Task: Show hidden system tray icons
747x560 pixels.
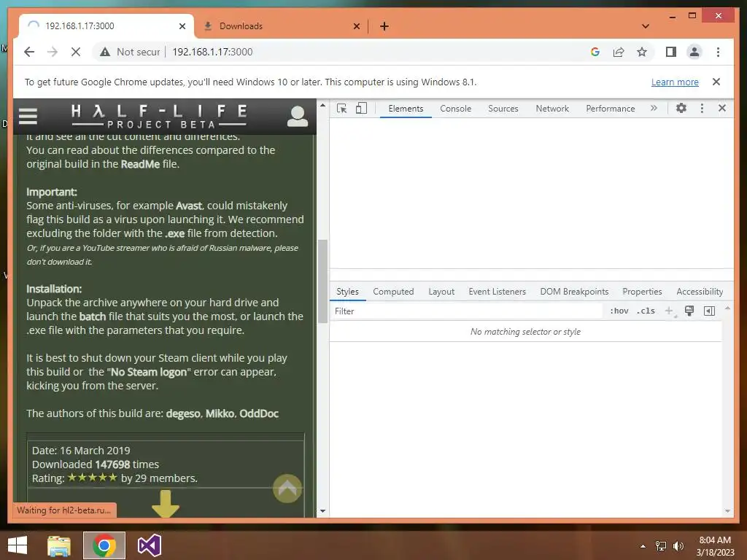Action: 643,546
